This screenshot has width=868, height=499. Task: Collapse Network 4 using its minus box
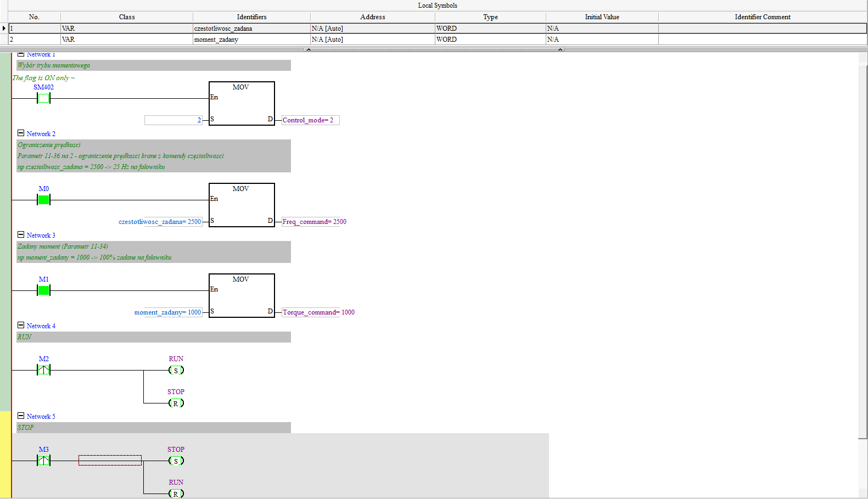pos(21,326)
